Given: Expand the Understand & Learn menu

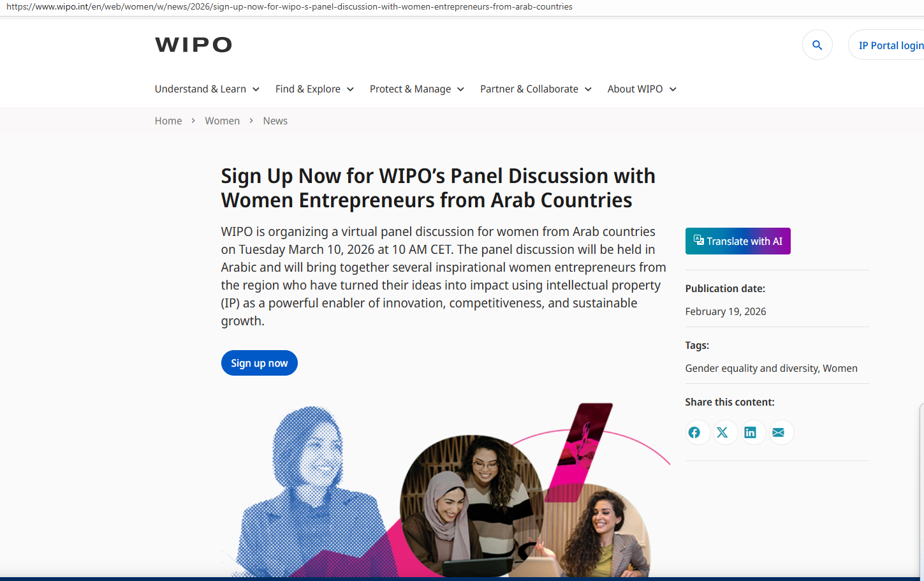Looking at the screenshot, I should point(207,89).
